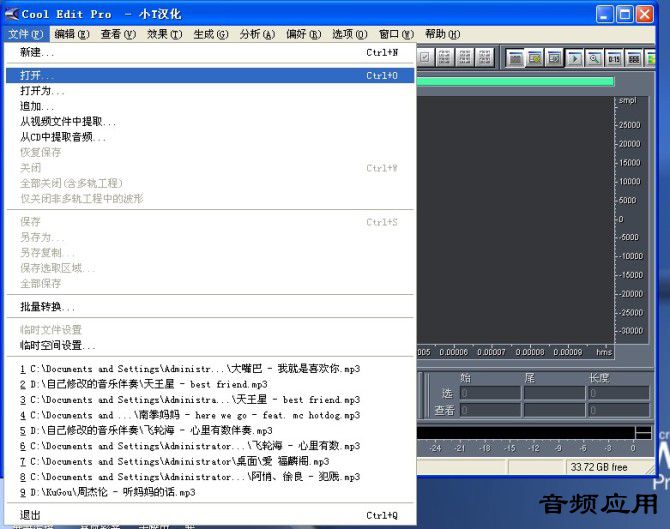This screenshot has width=670, height=529.
Task: Click the vertical smpl amplitude ruler
Action: pos(632,220)
